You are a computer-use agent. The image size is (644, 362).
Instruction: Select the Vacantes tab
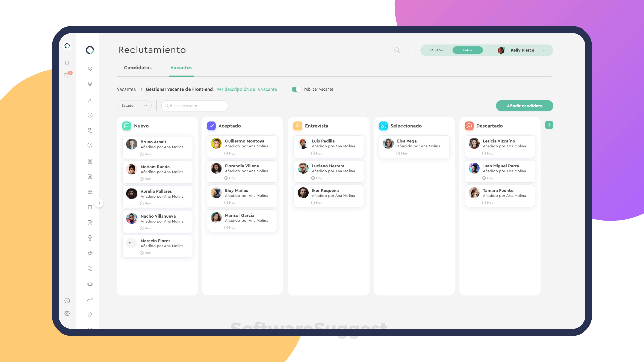click(181, 68)
